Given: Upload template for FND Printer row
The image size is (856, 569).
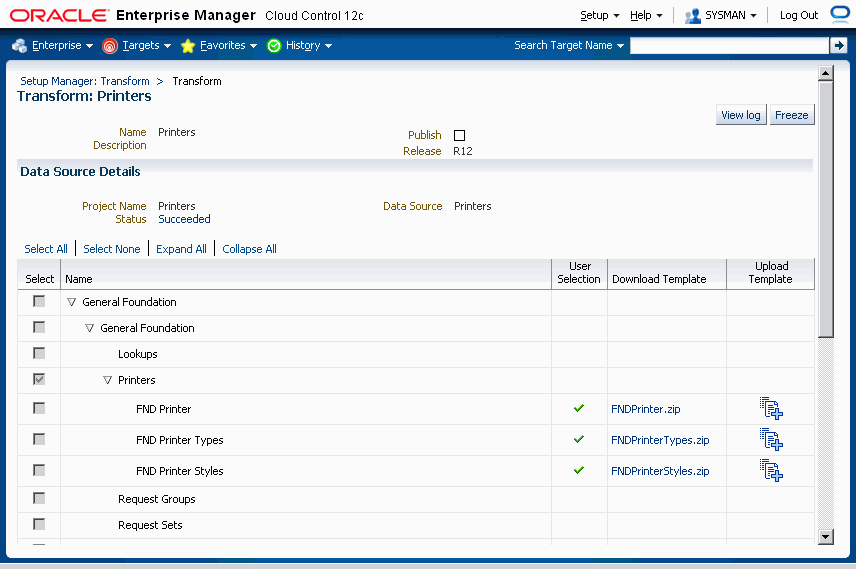Looking at the screenshot, I should click(x=771, y=408).
